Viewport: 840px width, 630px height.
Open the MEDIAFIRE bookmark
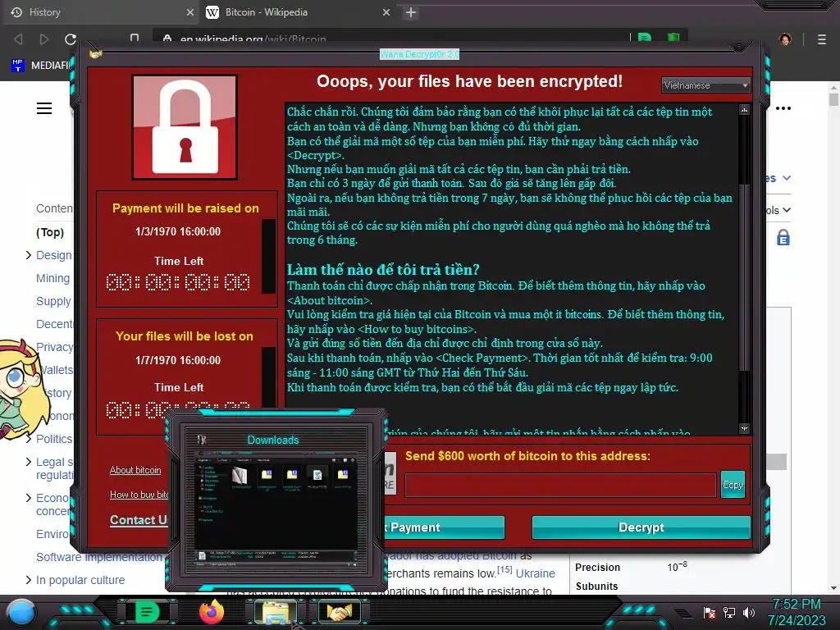coord(41,66)
